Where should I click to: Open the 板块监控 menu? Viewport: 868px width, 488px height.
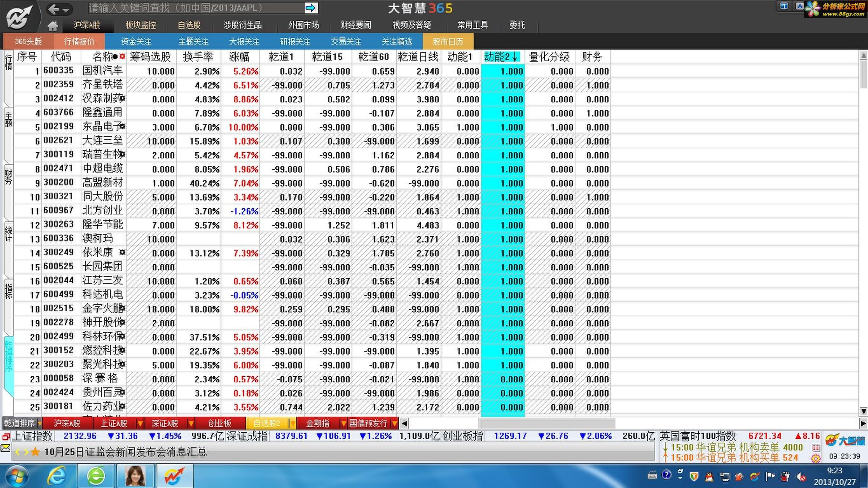pos(141,25)
